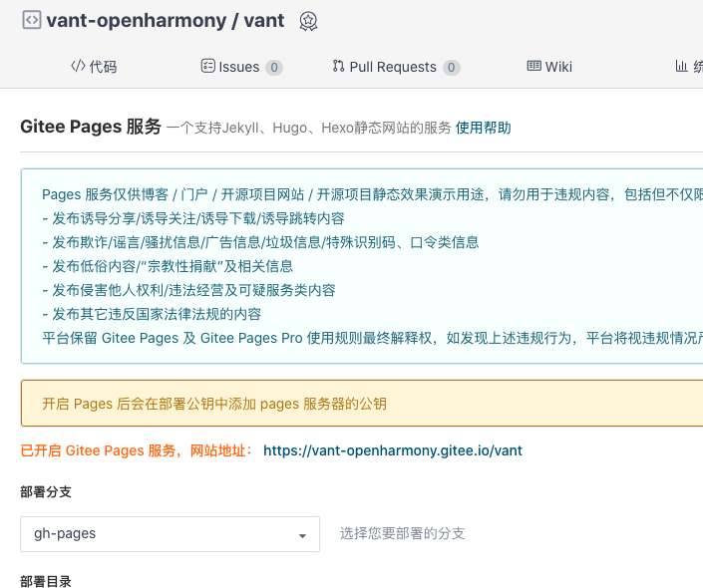The width and height of the screenshot is (703, 588).
Task: Click the 平台保留 Gitee Pages usage rules line
Action: pos(373,338)
